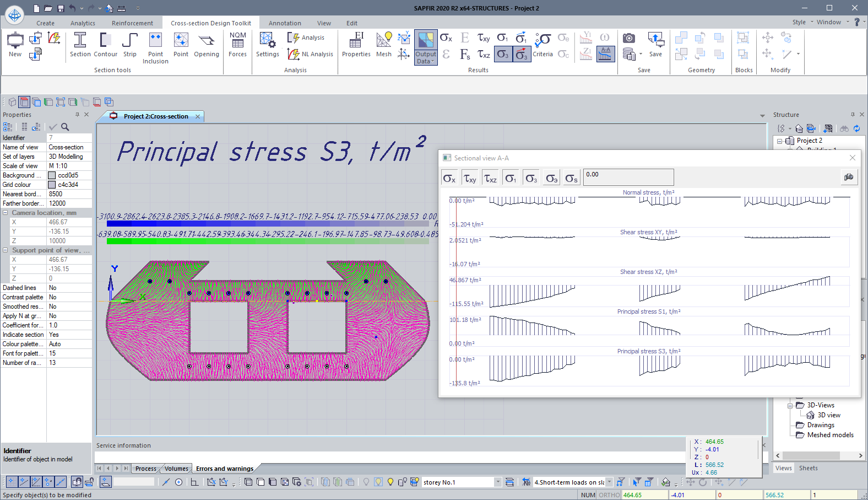Image resolution: width=868 pixels, height=500 pixels.
Task: Open the storey No.1 dropdown
Action: tap(498, 482)
